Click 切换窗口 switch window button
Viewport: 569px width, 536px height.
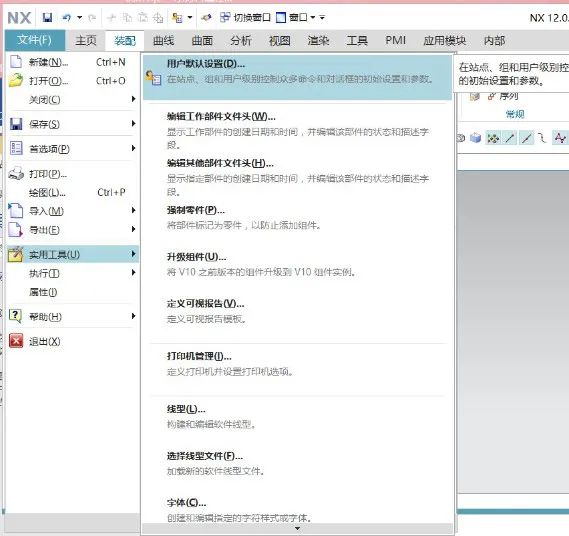pyautogui.click(x=245, y=17)
